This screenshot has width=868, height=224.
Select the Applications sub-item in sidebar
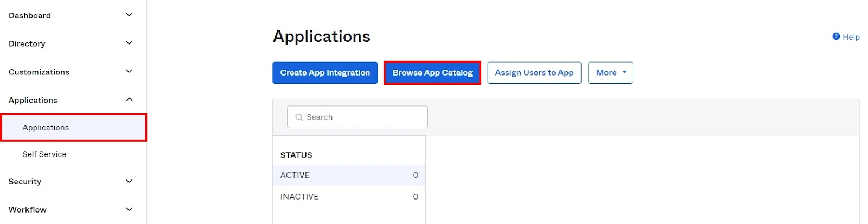(x=73, y=128)
